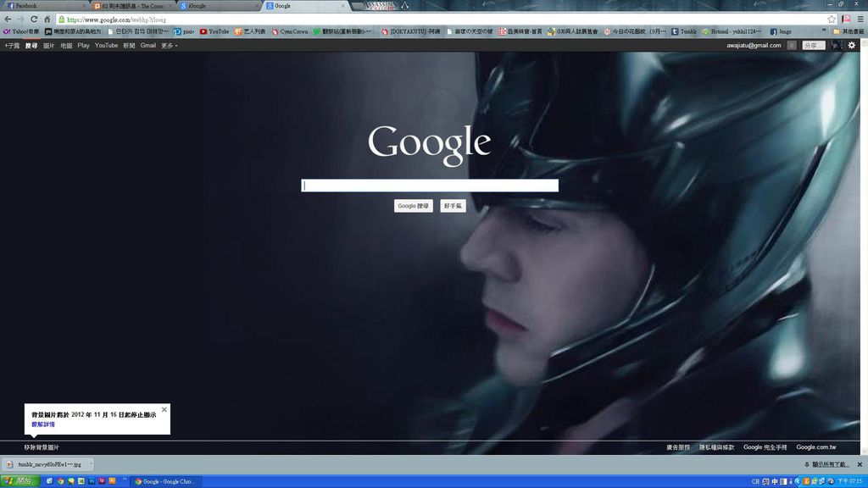Open the Google 完全手冊 footer link
The height and width of the screenshot is (488, 868).
pos(765,447)
